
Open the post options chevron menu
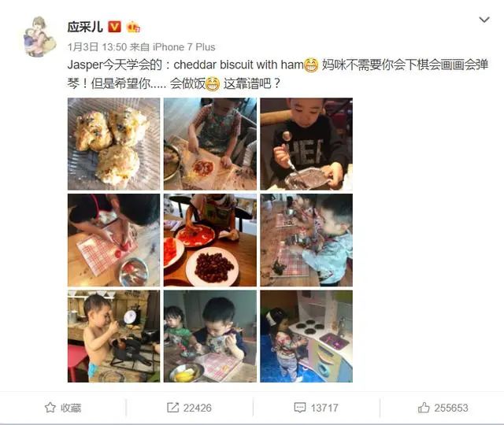(x=484, y=20)
